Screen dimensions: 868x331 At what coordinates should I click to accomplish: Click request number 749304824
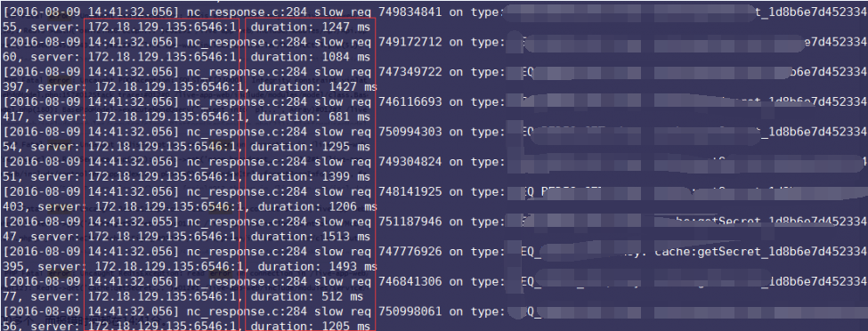coord(410,162)
